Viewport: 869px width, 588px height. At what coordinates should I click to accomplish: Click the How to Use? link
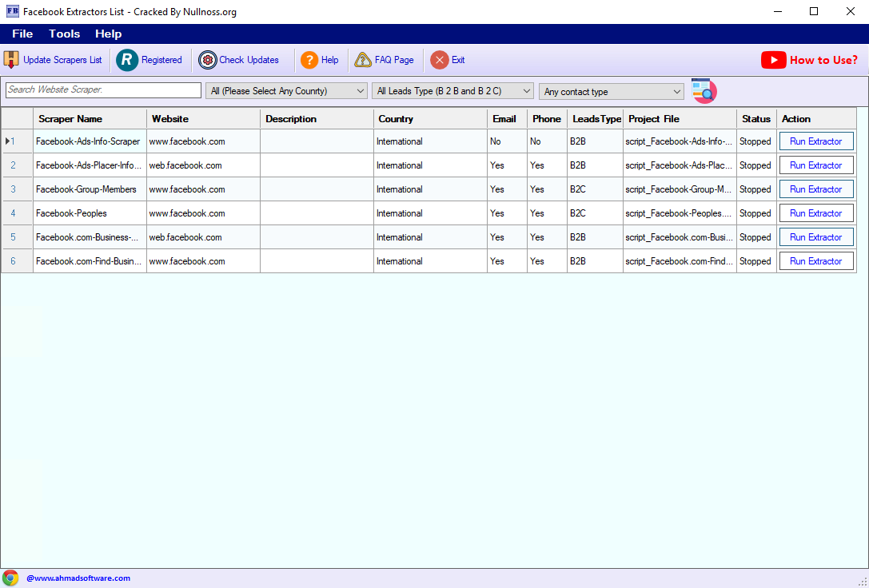click(823, 60)
